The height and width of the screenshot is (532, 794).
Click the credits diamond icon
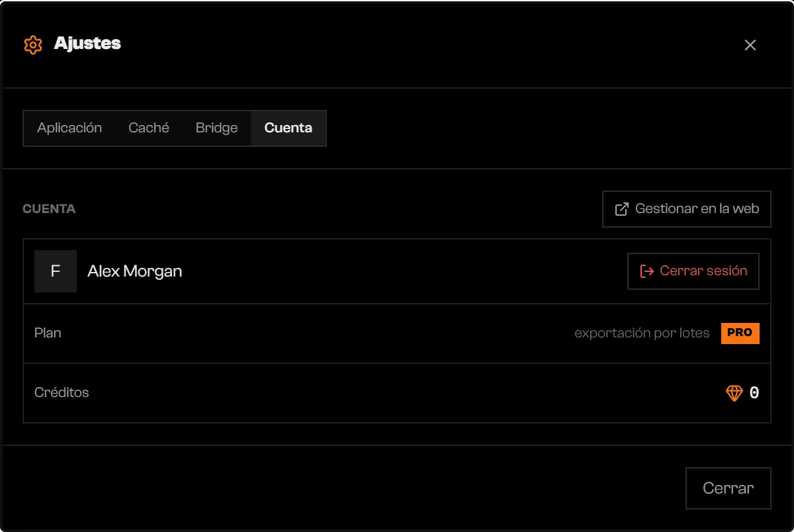[x=734, y=393]
